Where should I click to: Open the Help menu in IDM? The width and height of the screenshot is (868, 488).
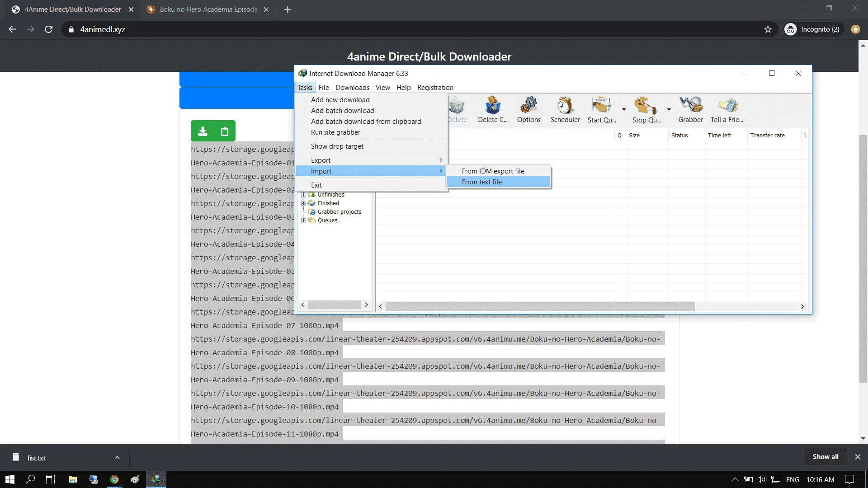coord(404,88)
